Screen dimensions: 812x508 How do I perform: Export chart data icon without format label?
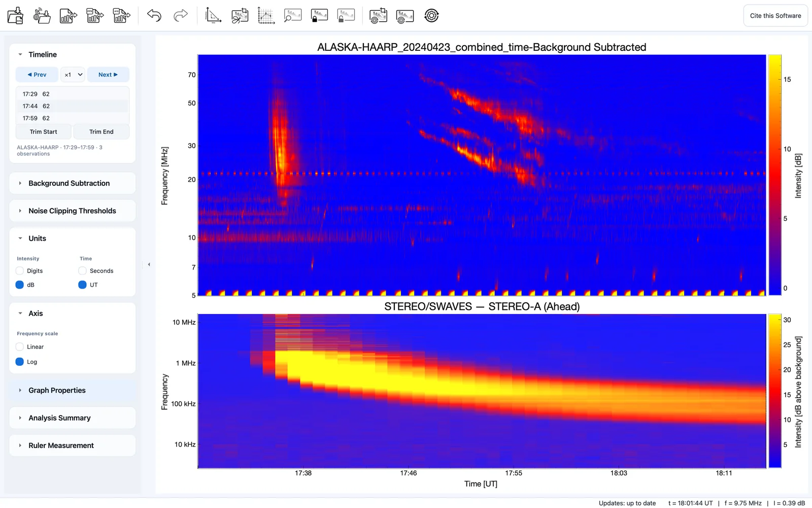69,16
